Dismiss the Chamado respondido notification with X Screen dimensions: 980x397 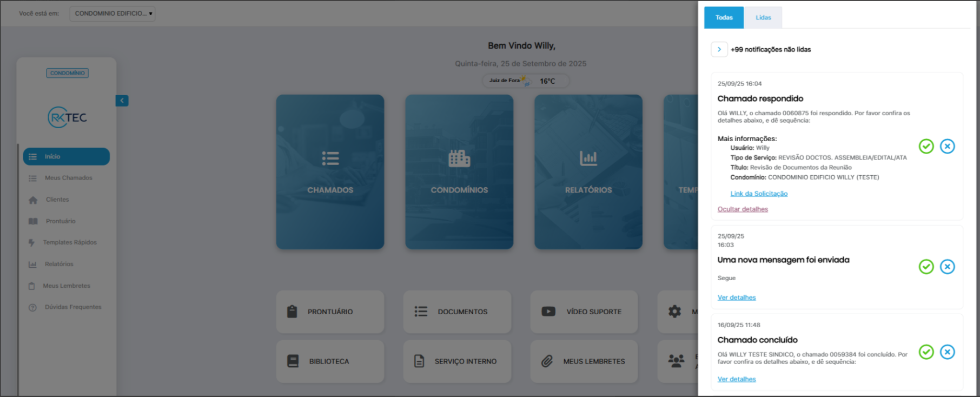(x=947, y=146)
